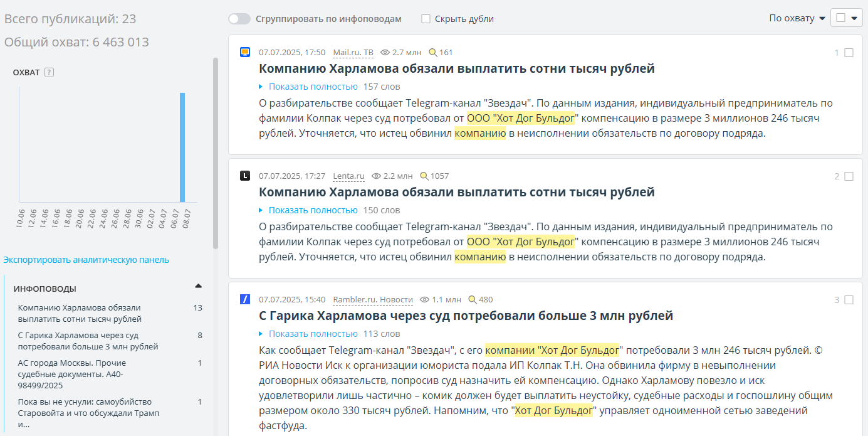This screenshot has width=868, height=436.
Task: Click the blue reach bar in chart
Action: pyautogui.click(x=182, y=147)
